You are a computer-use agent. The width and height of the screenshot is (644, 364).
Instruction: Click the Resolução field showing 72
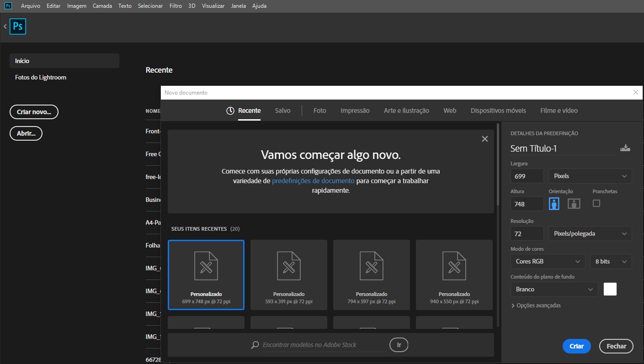pos(527,233)
